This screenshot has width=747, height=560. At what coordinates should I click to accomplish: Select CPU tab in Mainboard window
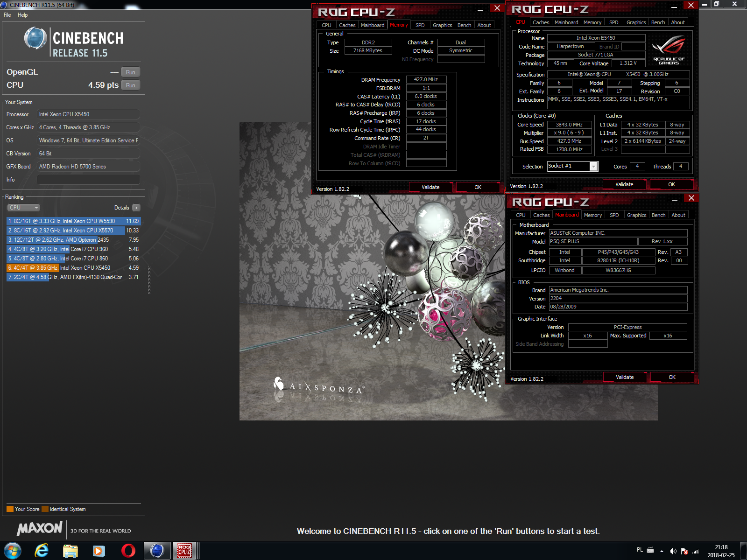coord(521,215)
